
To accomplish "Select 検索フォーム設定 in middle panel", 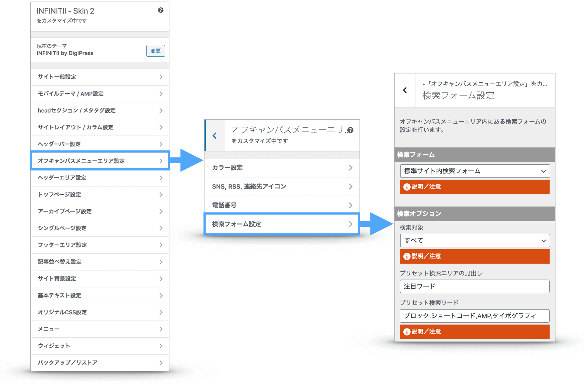I will (282, 224).
